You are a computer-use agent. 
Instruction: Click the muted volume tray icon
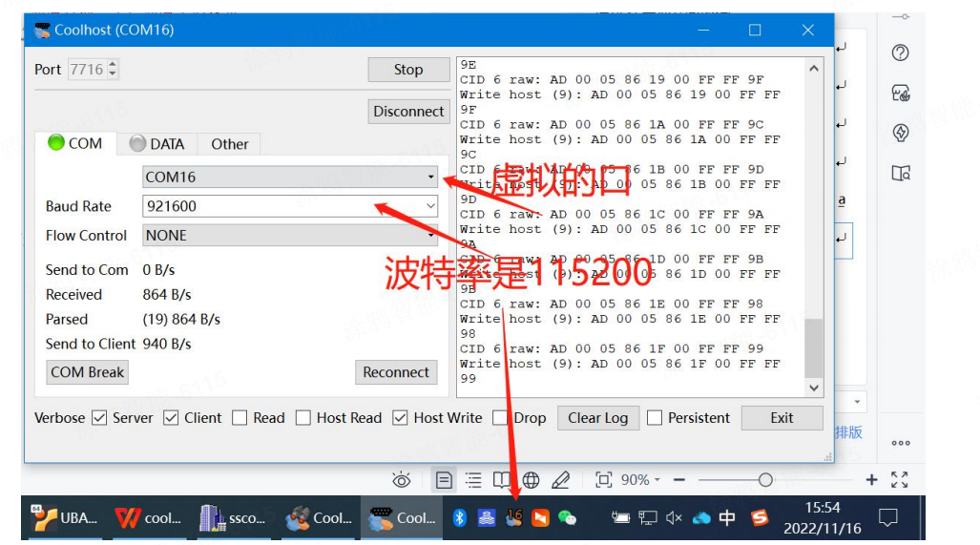tap(674, 517)
